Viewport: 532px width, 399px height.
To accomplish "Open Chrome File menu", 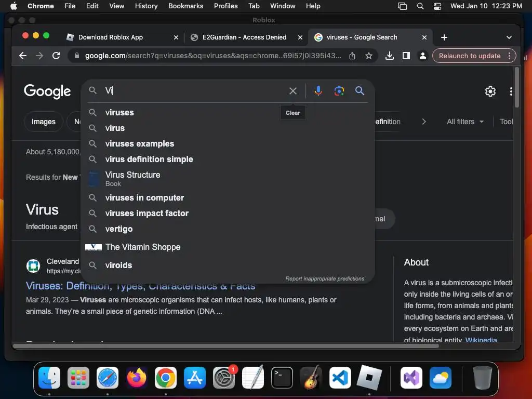I will coord(70,6).
